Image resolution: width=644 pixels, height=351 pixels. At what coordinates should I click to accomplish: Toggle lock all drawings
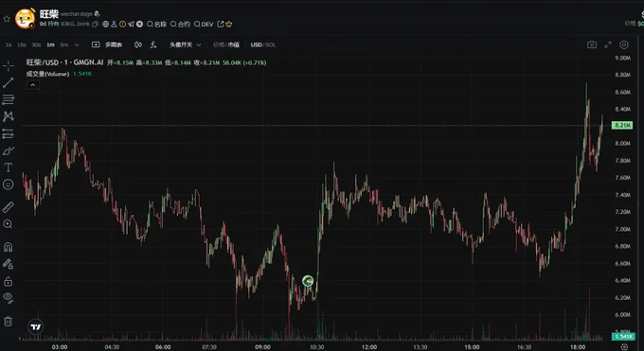click(x=9, y=282)
